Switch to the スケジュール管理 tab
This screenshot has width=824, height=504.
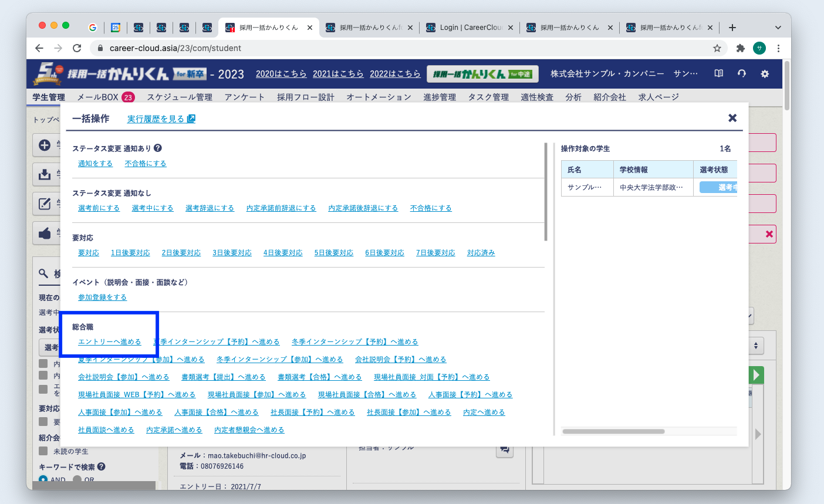[180, 97]
